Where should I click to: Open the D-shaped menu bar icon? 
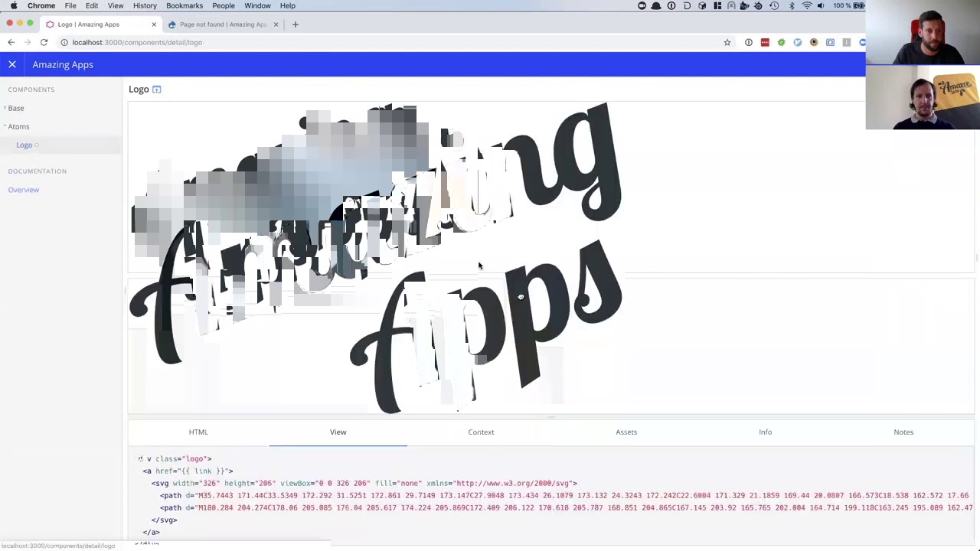(x=687, y=5)
